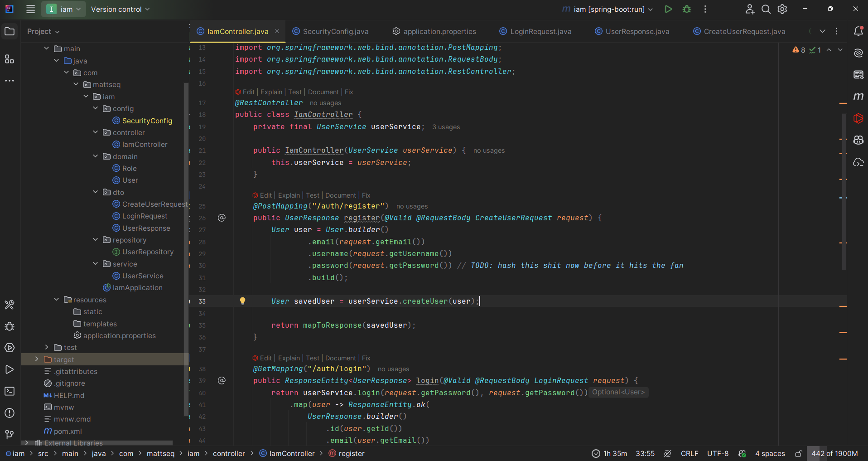The width and height of the screenshot is (868, 461).
Task: Click the Debug bug icon in toolbar
Action: (x=687, y=9)
